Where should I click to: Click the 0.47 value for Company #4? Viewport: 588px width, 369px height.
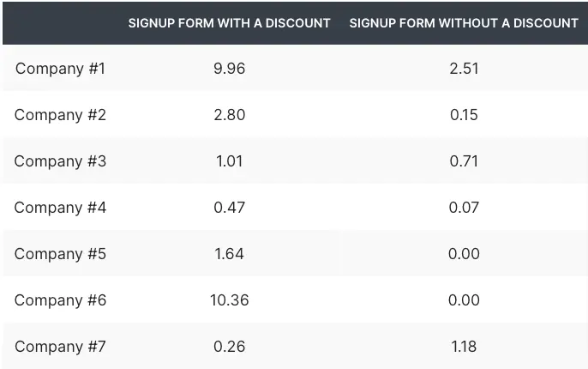click(229, 208)
